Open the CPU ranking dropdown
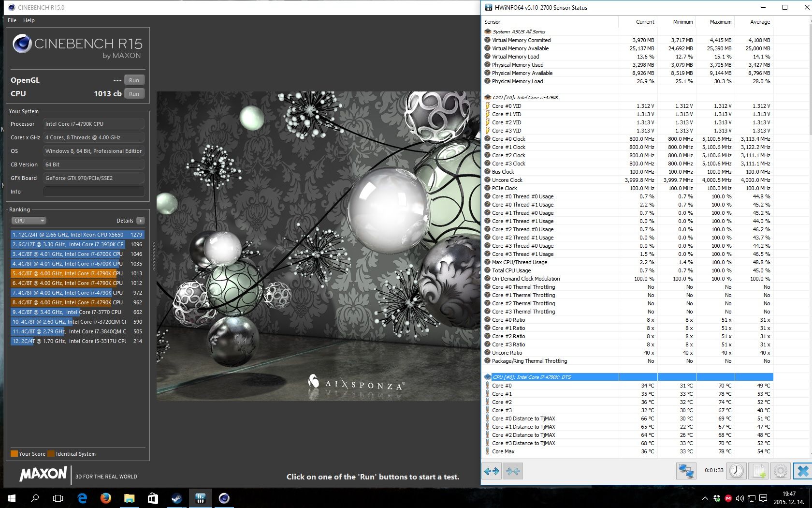Viewport: 812px width, 508px height. tap(29, 221)
